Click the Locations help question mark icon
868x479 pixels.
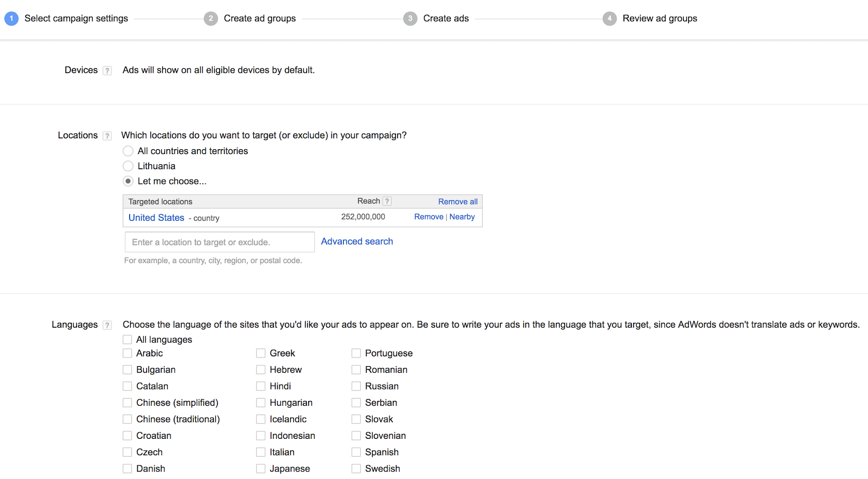click(107, 136)
